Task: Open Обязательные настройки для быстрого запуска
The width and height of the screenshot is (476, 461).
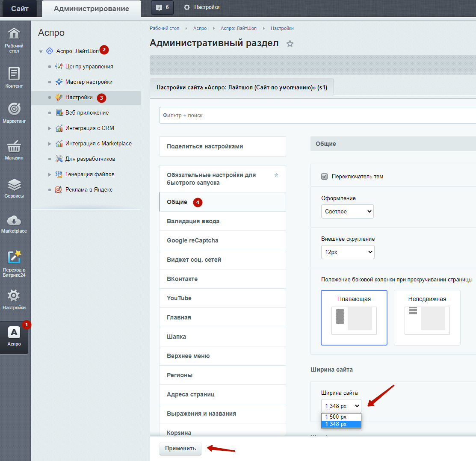Action: tap(222, 179)
